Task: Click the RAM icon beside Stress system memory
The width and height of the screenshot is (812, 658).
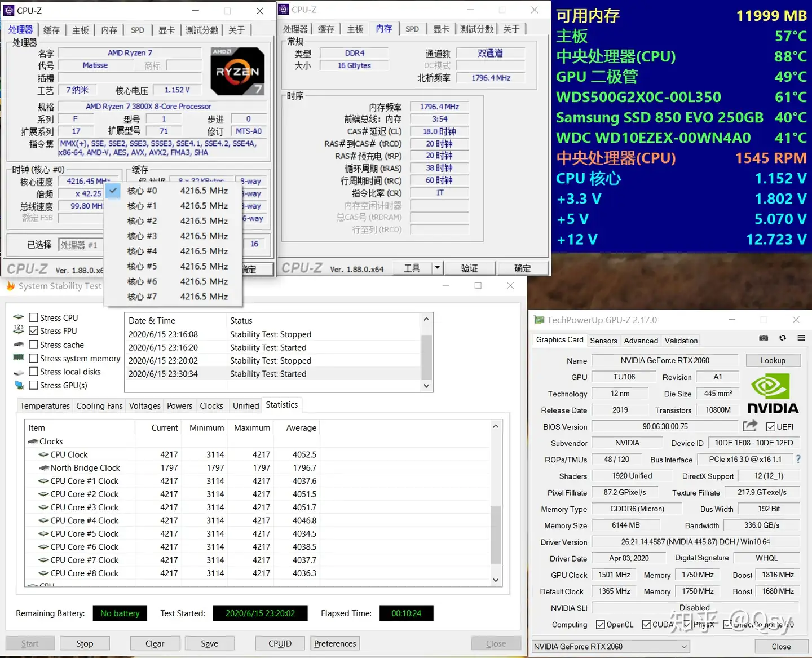Action: (x=19, y=358)
